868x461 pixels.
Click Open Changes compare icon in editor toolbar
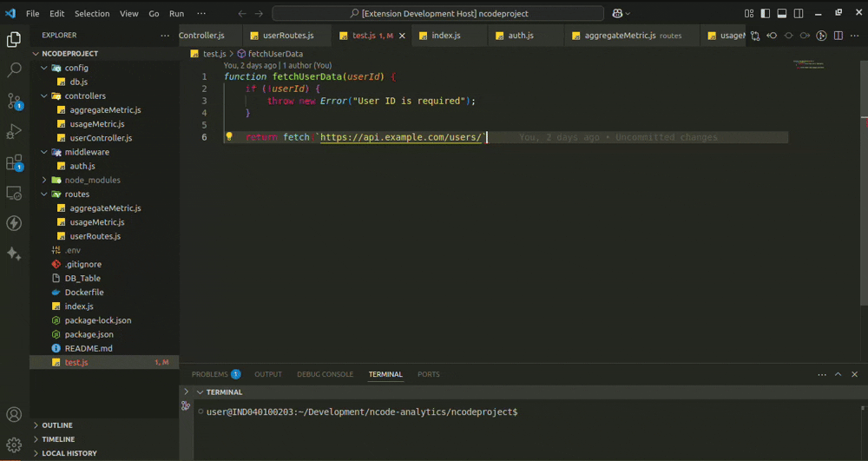tap(755, 36)
